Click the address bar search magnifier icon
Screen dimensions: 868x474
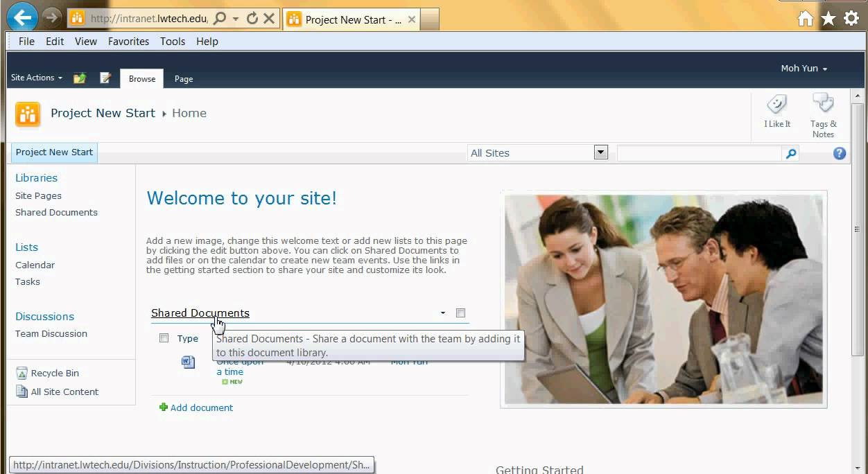point(220,19)
